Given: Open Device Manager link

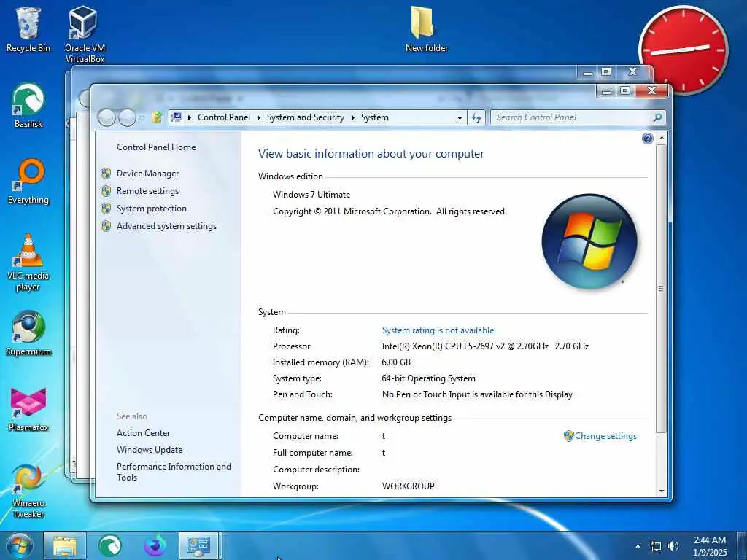Looking at the screenshot, I should click(x=147, y=174).
